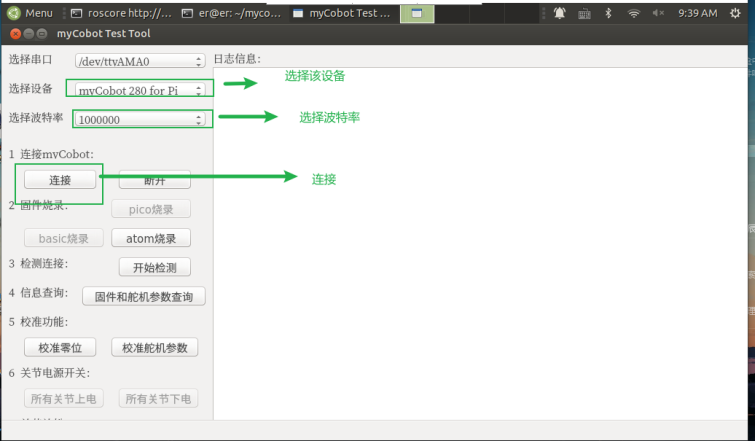This screenshot has width=755, height=441.
Task: Open the baud rate dropdown showing 1000000
Action: click(x=140, y=119)
